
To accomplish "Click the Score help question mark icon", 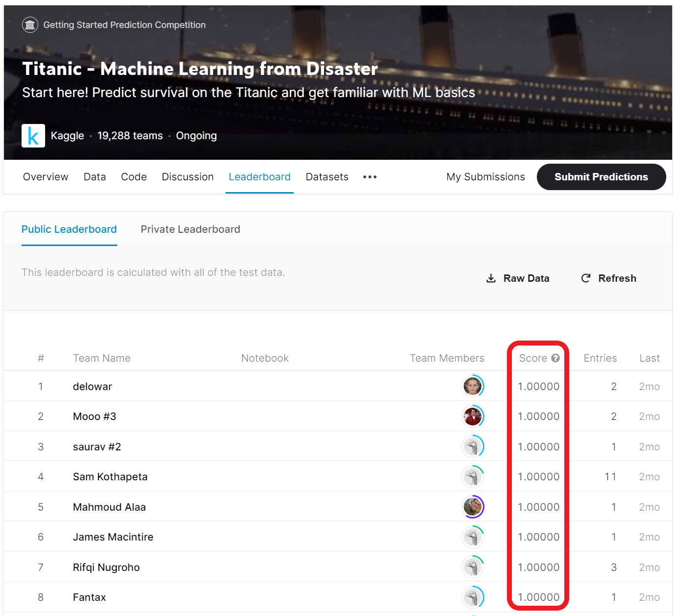I will [555, 358].
